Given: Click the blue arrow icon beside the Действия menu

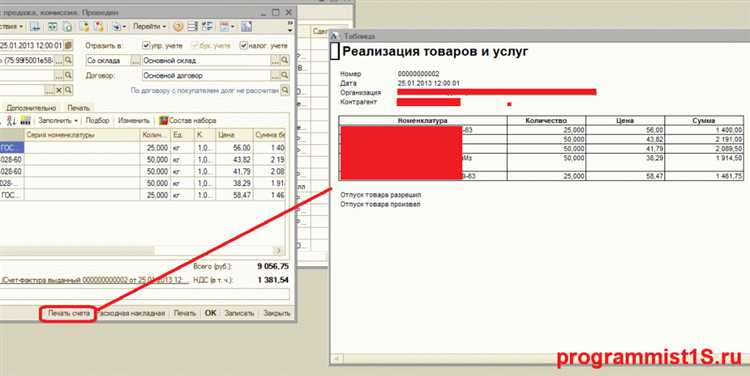Looking at the screenshot, I should pyautogui.click(x=35, y=27).
